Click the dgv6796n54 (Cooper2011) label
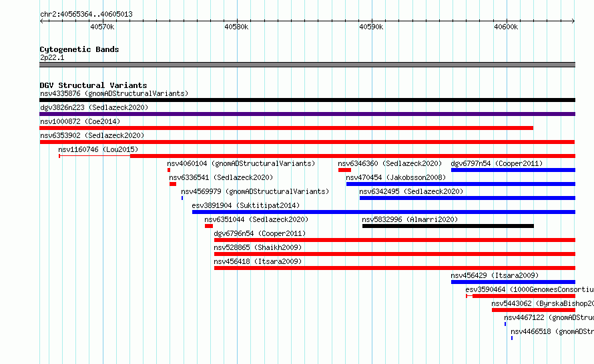Image resolution: width=594 pixels, height=364 pixels. point(260,233)
